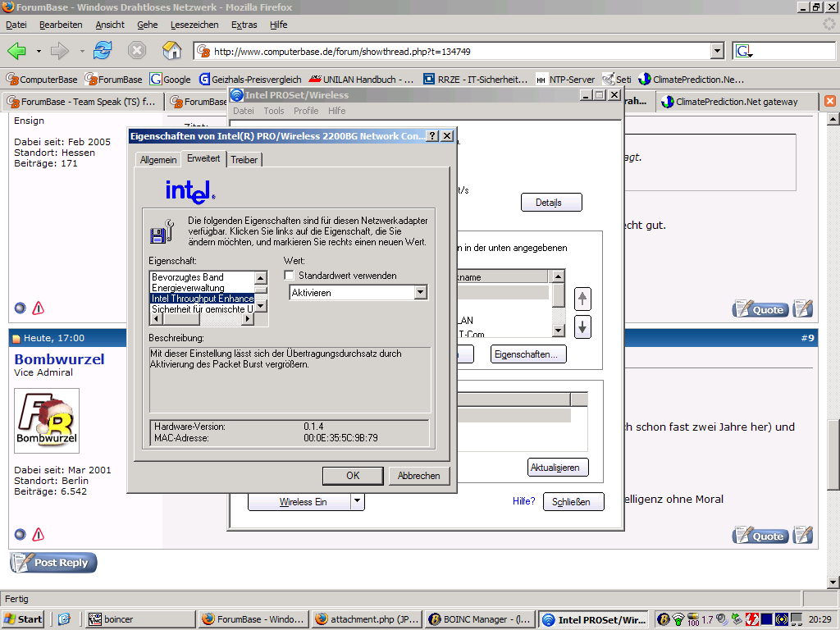
Task: Reload the page with the refresh icon
Action: click(x=103, y=51)
